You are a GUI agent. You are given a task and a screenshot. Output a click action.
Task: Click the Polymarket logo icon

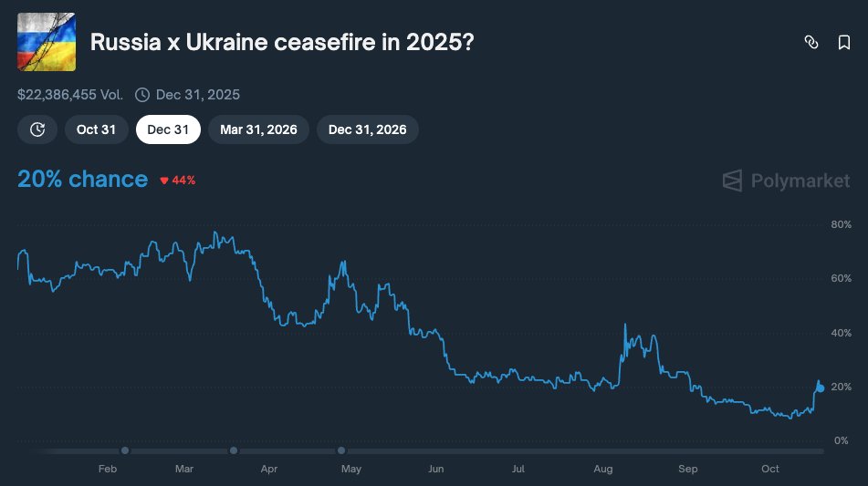tap(733, 181)
